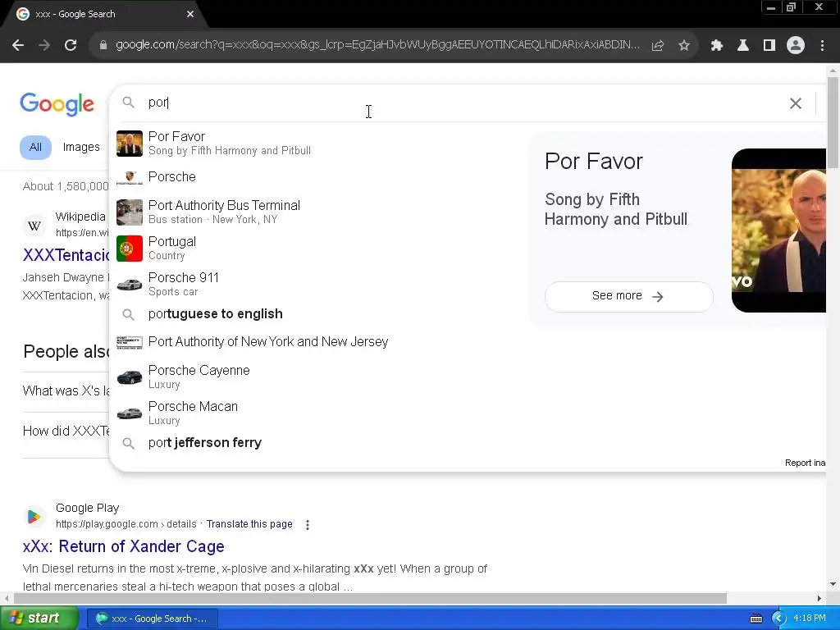840x630 pixels.
Task: Close the xxx - Google Search tab
Action: click(x=190, y=14)
